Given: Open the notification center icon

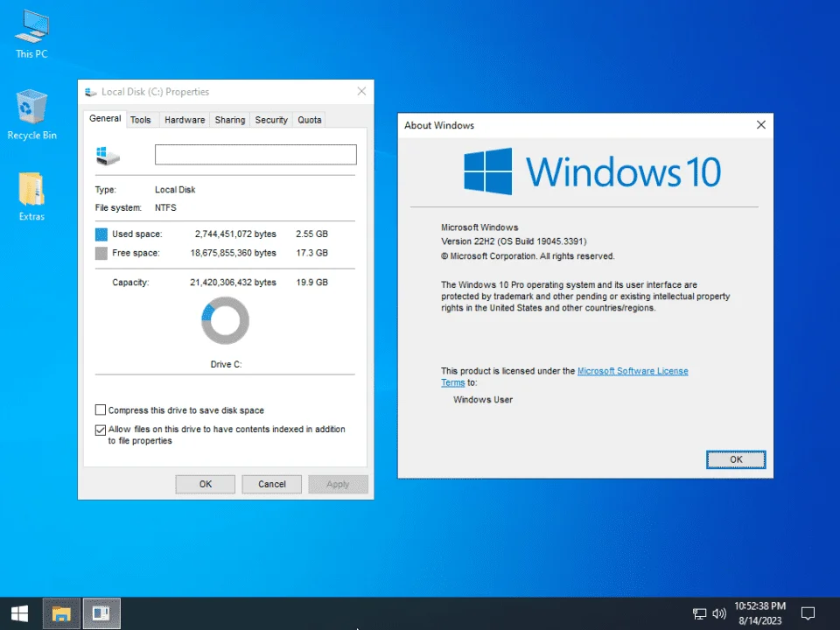Looking at the screenshot, I should click(x=808, y=613).
